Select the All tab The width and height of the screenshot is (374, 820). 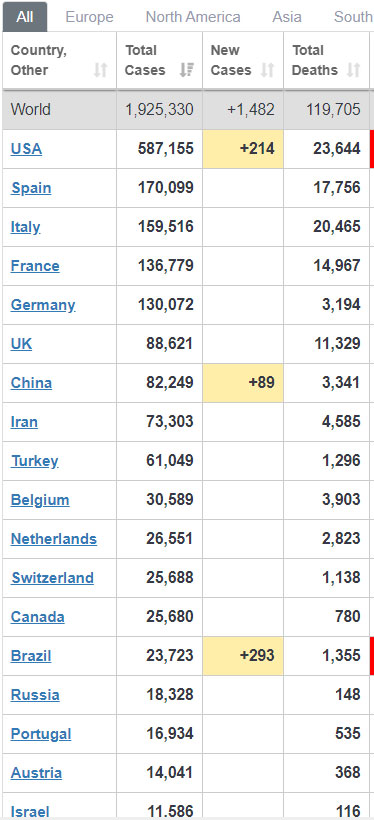point(25,17)
